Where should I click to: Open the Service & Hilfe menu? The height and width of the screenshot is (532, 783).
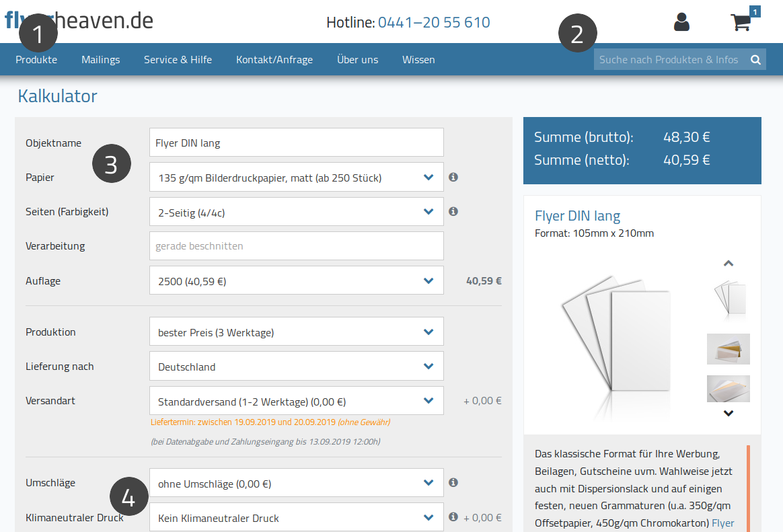click(178, 60)
